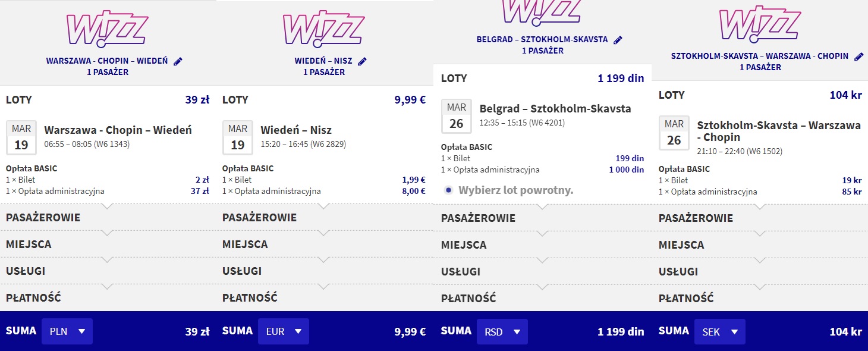Open the SEK currency dropdown
Viewport: 868px width, 351px height.
[x=720, y=331]
